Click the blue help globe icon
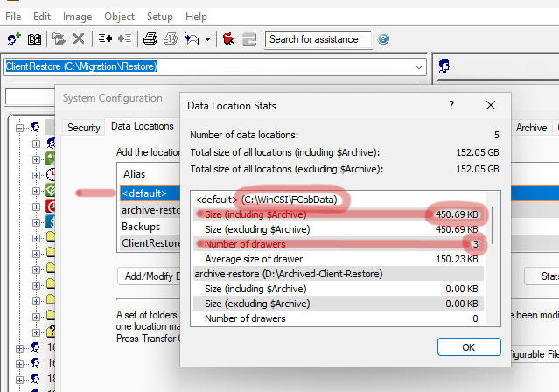The image size is (559, 392). click(383, 38)
